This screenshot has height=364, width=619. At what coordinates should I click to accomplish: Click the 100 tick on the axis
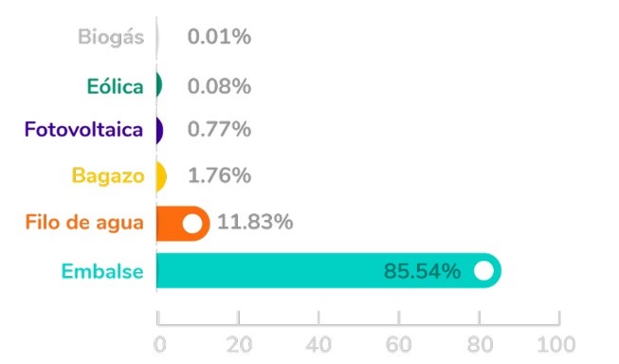click(x=555, y=345)
